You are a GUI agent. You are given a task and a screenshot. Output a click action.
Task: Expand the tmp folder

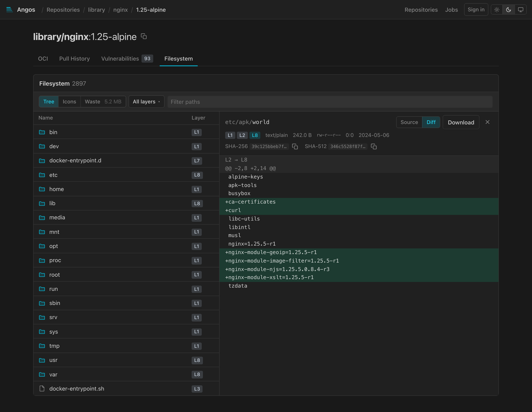[126, 346]
